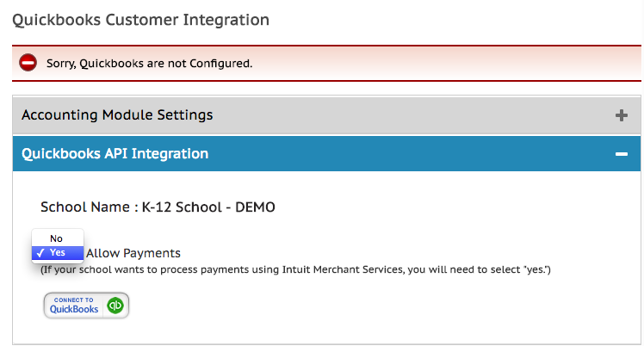Click the blue "QuickBooks" word on the button
Image resolution: width=644 pixels, height=346 pixels.
click(74, 309)
